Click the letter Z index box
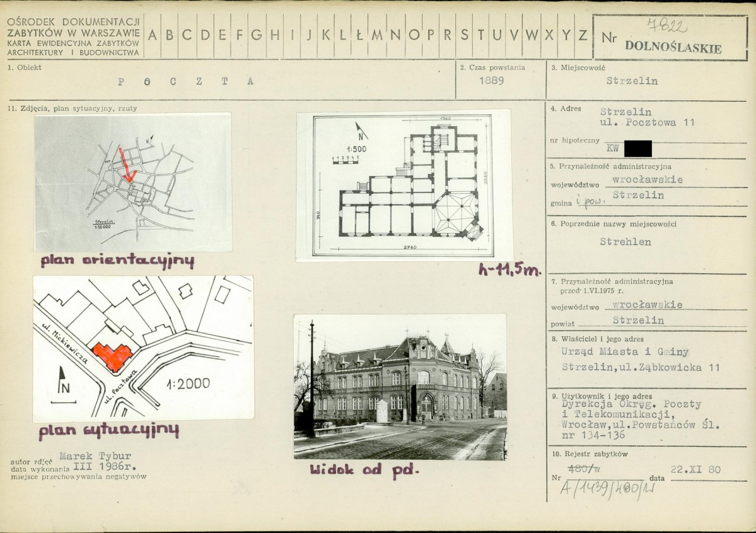Screen dimensions: 756x533 tap(583, 35)
